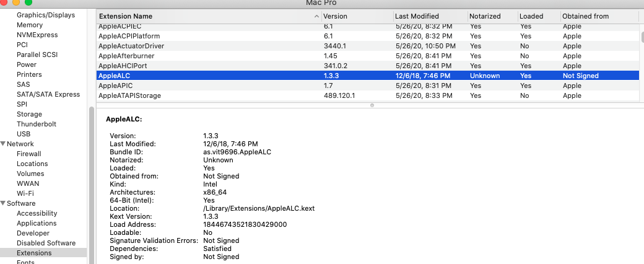Select Applications in sidebar
Image resolution: width=644 pixels, height=264 pixels.
37,223
